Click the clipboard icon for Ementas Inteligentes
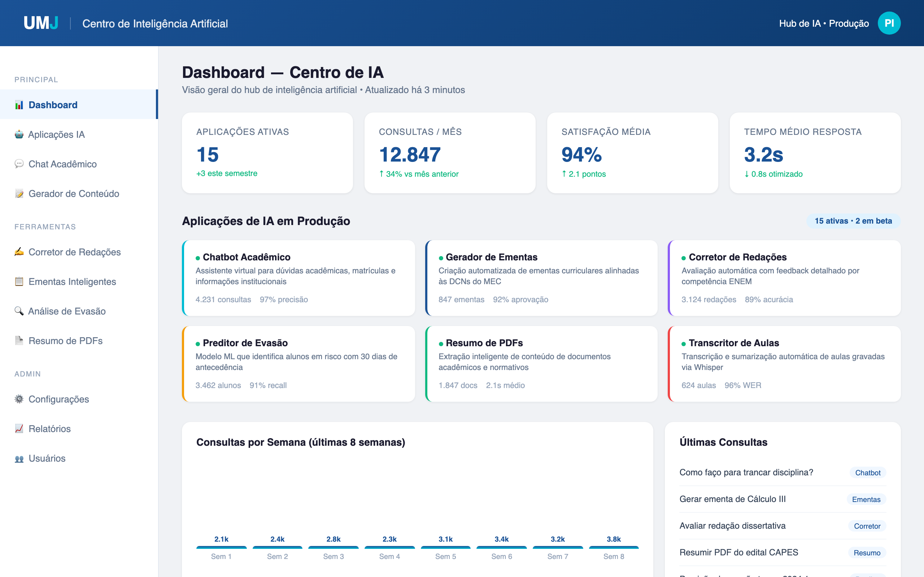924x577 pixels. 19,282
